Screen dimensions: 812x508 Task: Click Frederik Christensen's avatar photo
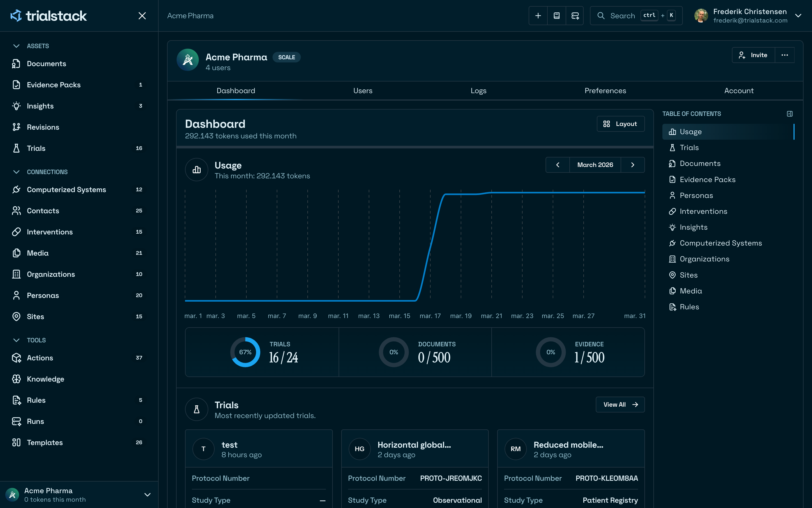701,16
